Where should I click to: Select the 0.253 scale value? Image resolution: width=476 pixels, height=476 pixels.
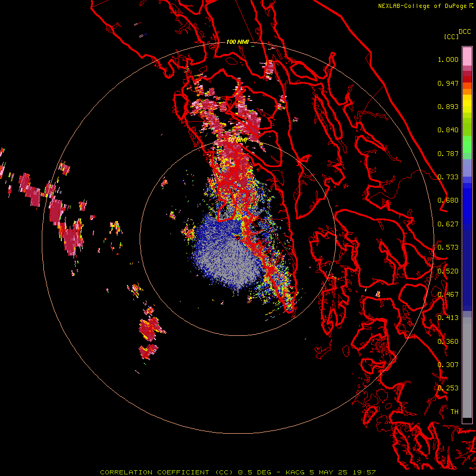pyautogui.click(x=448, y=388)
